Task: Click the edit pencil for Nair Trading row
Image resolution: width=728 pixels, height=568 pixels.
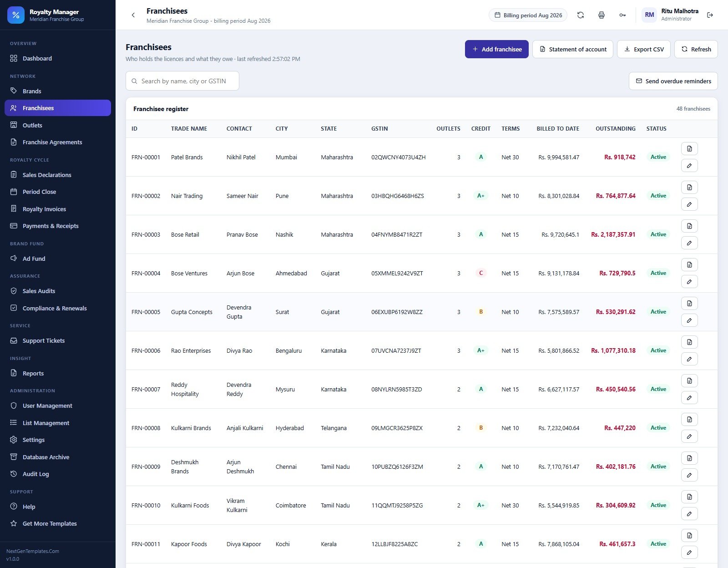Action: pyautogui.click(x=689, y=204)
